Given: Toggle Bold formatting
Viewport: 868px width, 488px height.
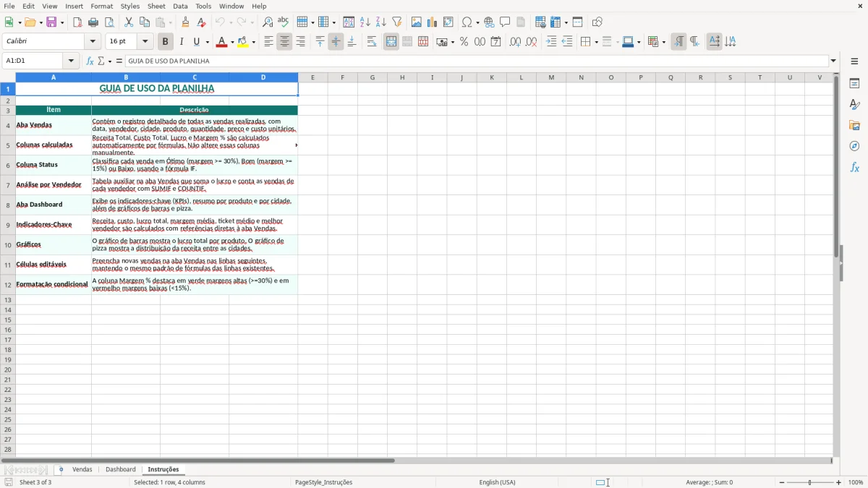Looking at the screenshot, I should (x=165, y=42).
